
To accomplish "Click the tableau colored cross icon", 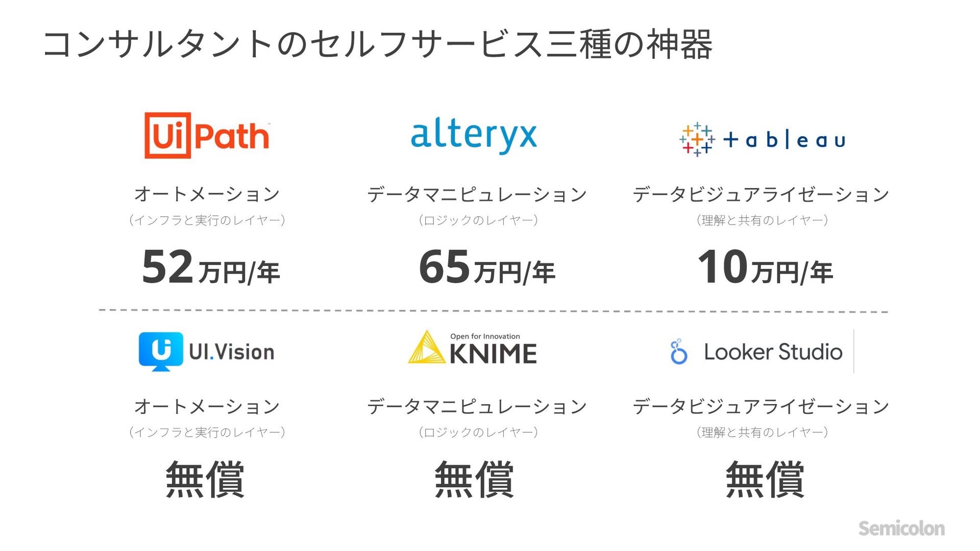I will [x=697, y=139].
